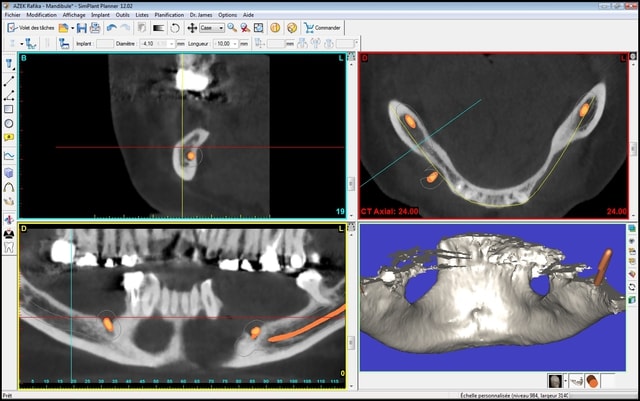Toggle the skull rendering thumbnail button

552,380
